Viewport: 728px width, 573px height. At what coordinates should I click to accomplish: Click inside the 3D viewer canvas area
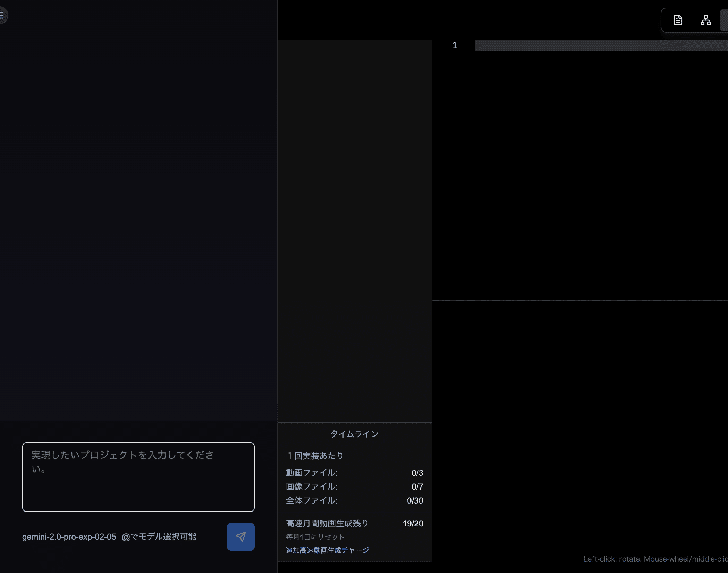click(579, 427)
